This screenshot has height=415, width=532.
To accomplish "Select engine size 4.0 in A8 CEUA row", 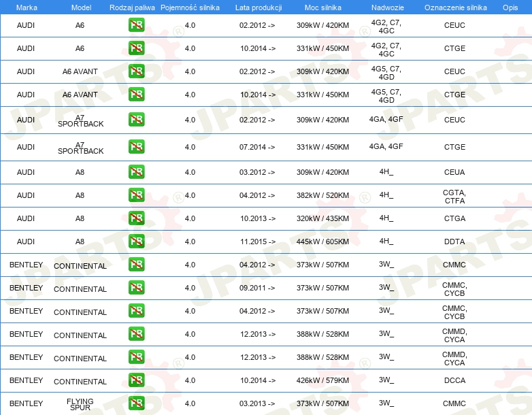I will coord(190,172).
